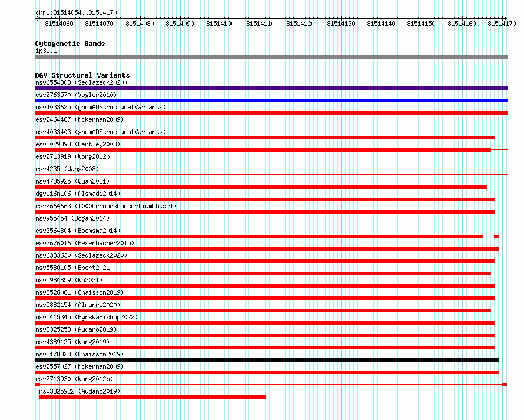Select the gray 1p31.1 cytogenetic band bar

pyautogui.click(x=271, y=57)
